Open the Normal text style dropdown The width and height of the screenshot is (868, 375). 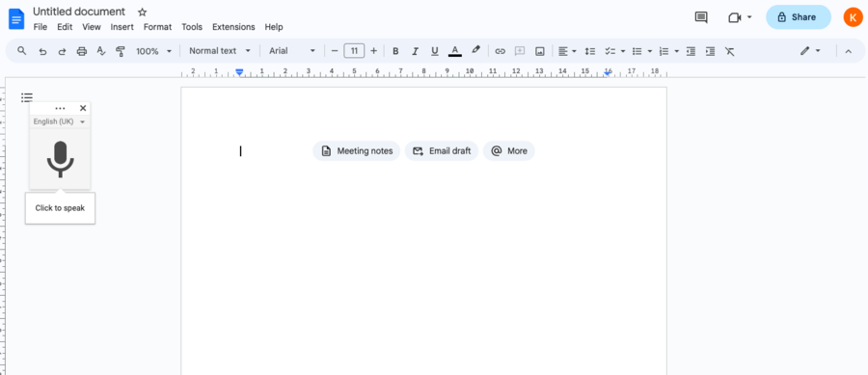[220, 51]
